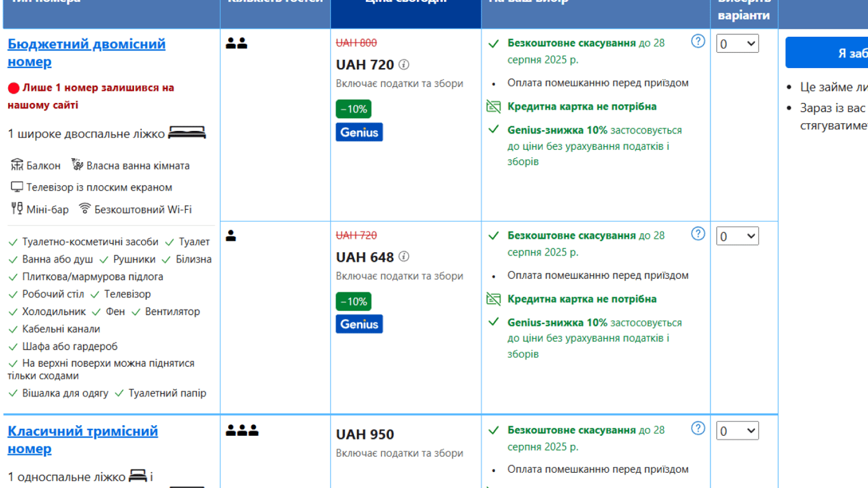The image size is (868, 488).
Task: Click help icon in triple room row
Action: 698,428
